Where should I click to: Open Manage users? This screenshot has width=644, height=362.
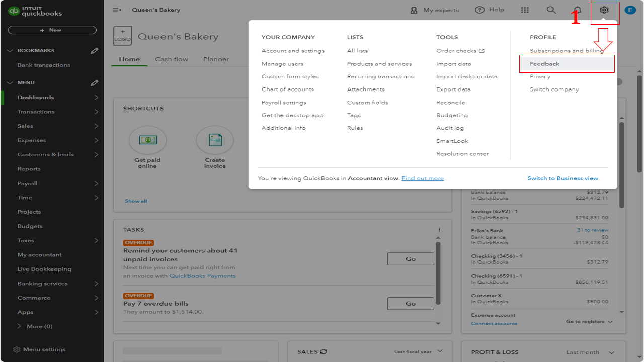point(282,64)
